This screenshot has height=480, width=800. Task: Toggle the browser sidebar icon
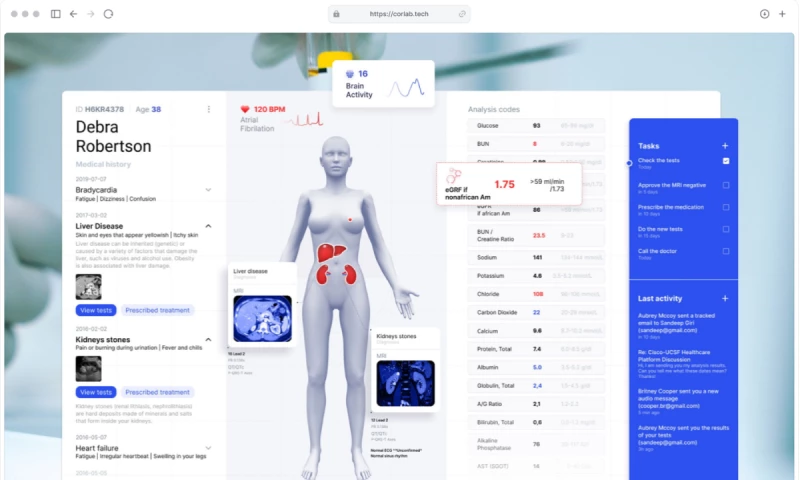coord(56,14)
